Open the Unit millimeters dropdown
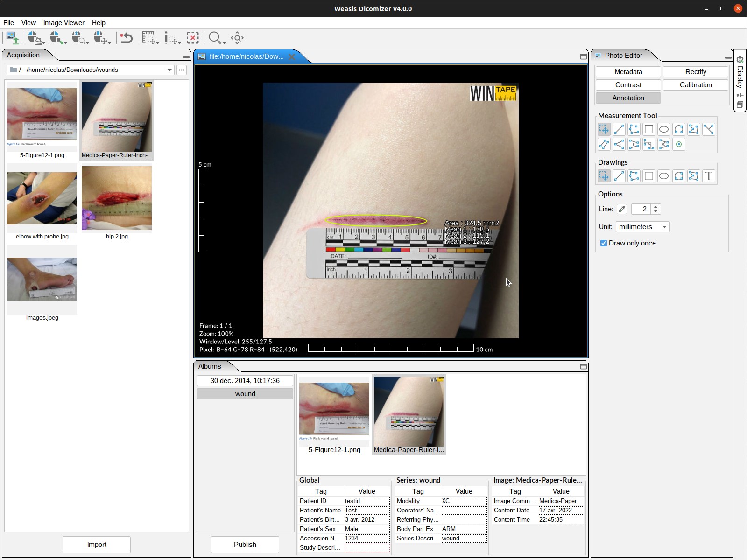 click(642, 227)
